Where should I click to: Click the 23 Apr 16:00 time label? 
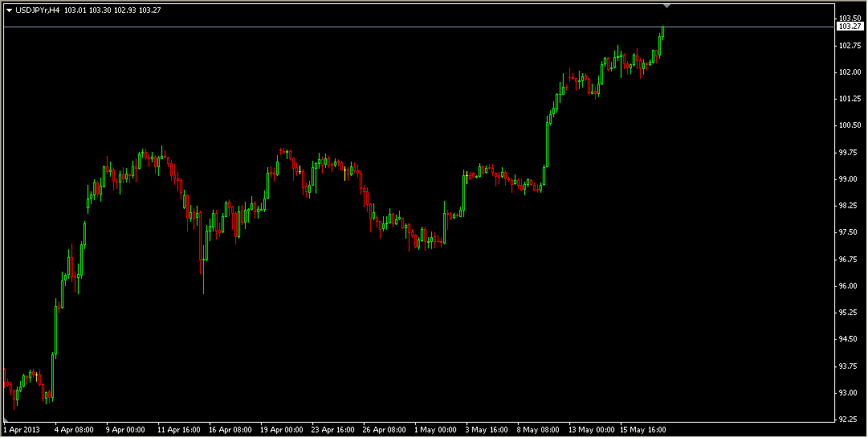[x=332, y=430]
